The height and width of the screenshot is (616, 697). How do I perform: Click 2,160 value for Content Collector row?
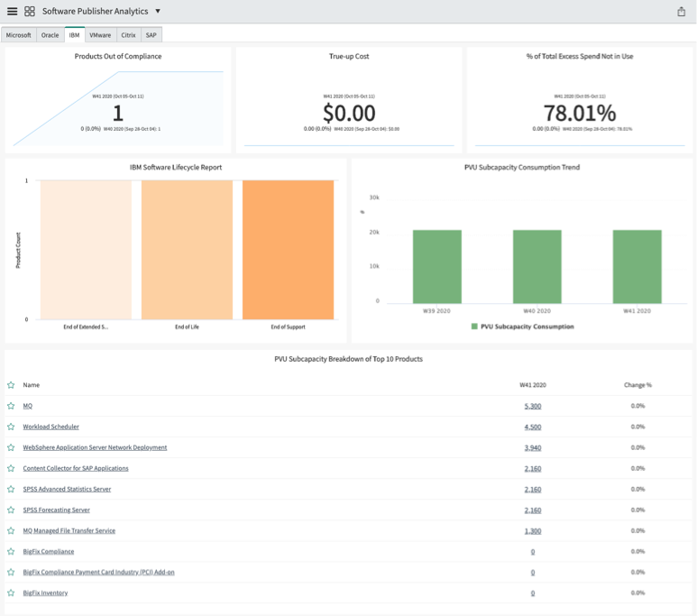pyautogui.click(x=533, y=469)
